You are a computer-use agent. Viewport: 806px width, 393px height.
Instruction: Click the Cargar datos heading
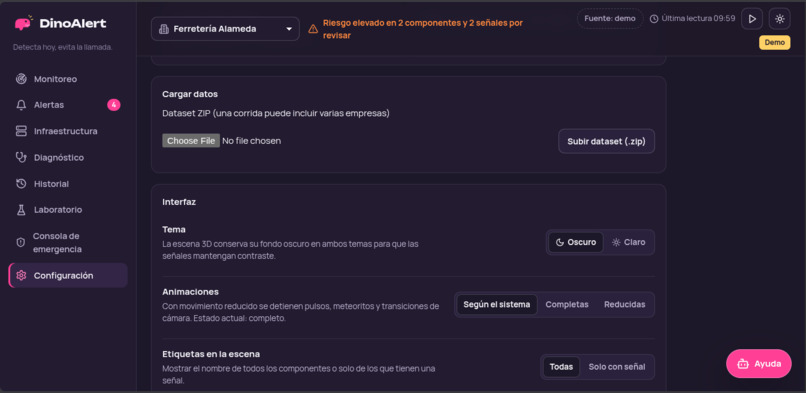[x=190, y=94]
